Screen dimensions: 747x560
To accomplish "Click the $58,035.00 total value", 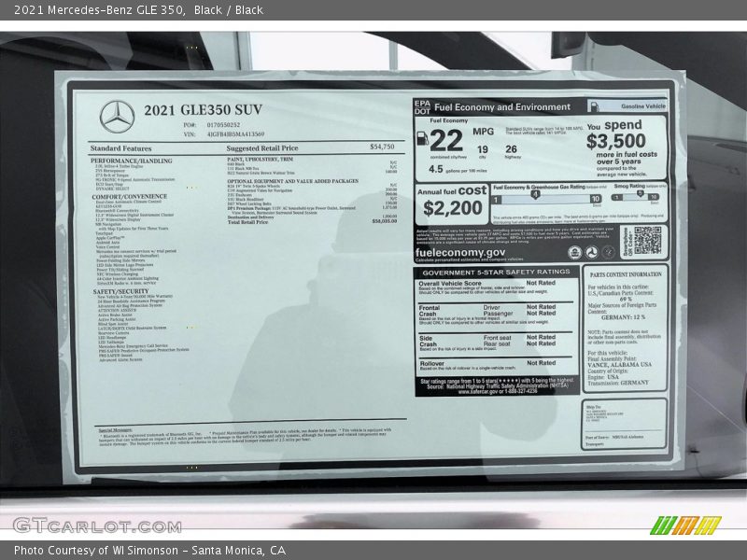I will [385, 221].
